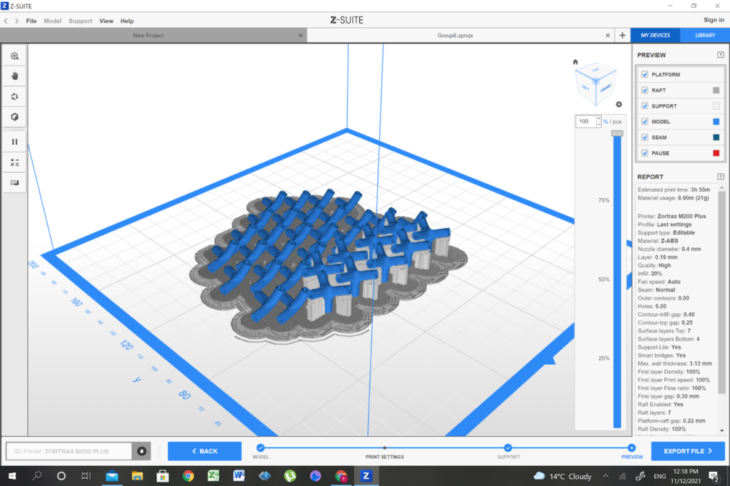Click the home view icon above cube
Viewport: 730px width, 486px height.
(575, 62)
